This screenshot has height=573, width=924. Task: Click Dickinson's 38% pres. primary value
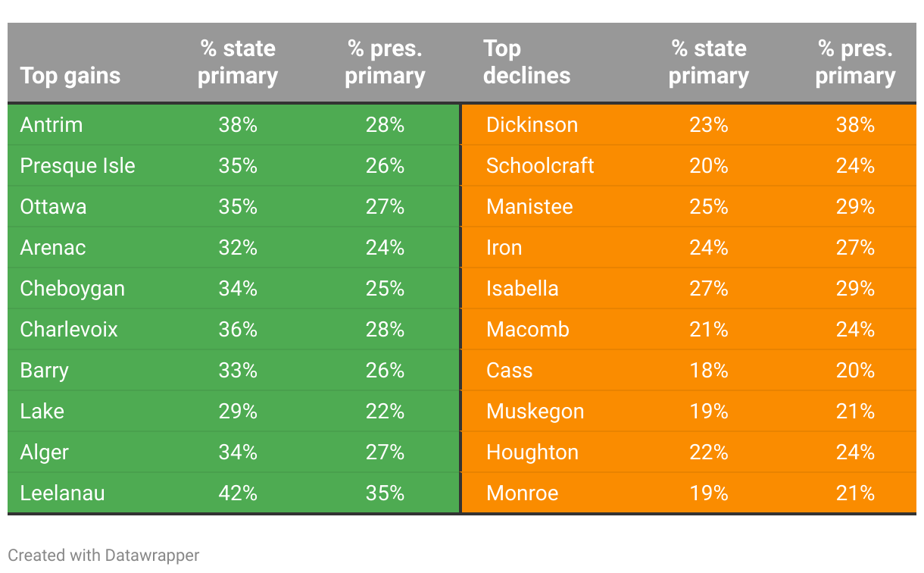tap(856, 125)
